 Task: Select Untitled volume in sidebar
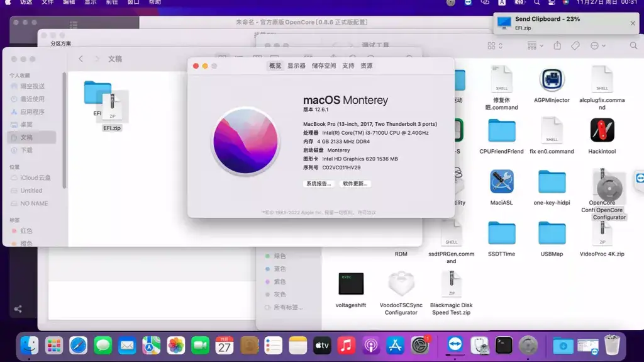pos(31,191)
